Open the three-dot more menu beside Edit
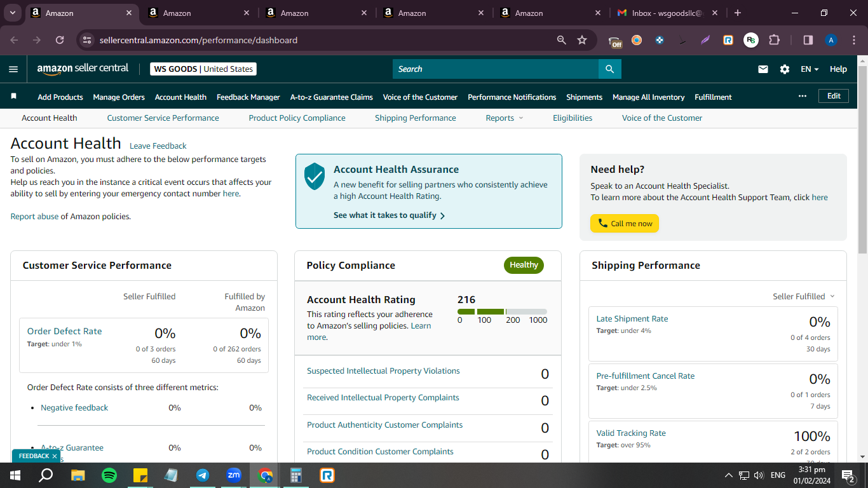This screenshot has height=488, width=868. point(803,96)
